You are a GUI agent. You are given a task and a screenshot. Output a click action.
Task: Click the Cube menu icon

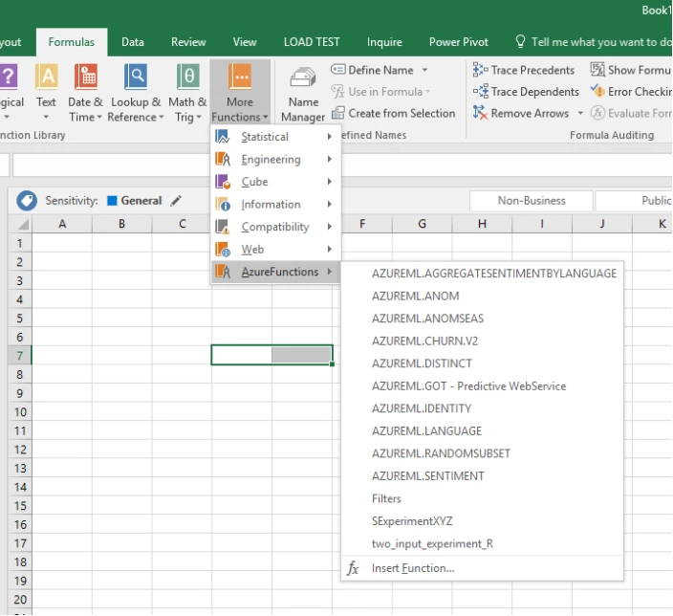[223, 182]
